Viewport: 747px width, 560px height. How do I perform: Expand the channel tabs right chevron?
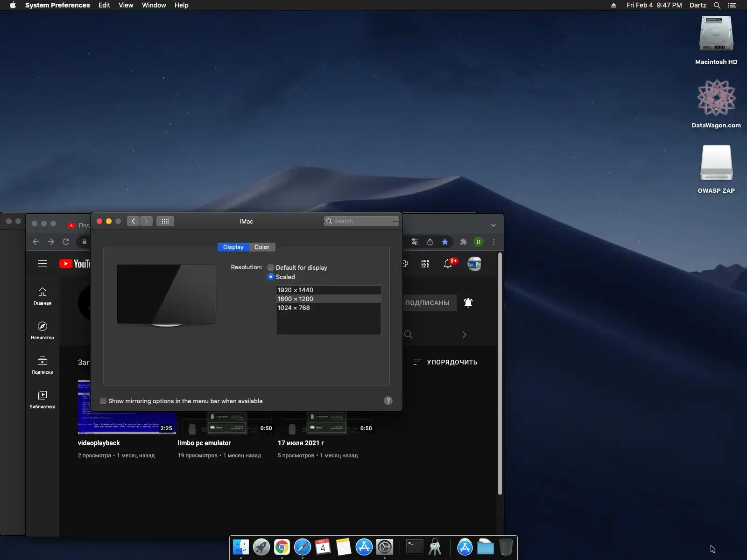click(x=464, y=335)
